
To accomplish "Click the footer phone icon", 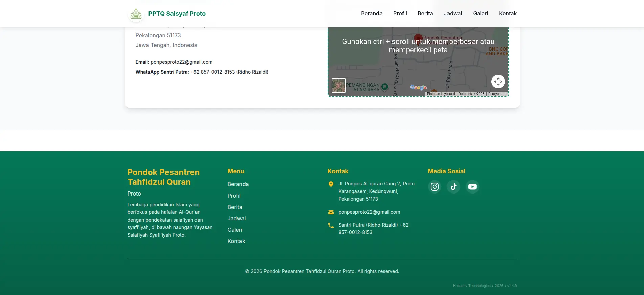I will pyautogui.click(x=331, y=225).
